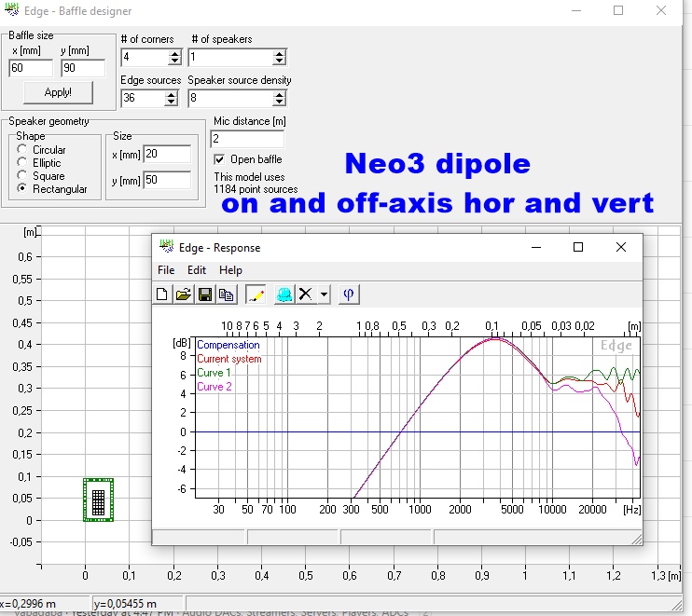Image resolution: width=692 pixels, height=616 pixels.
Task: Click the x=0,2996 m status bar readout
Action: click(28, 604)
